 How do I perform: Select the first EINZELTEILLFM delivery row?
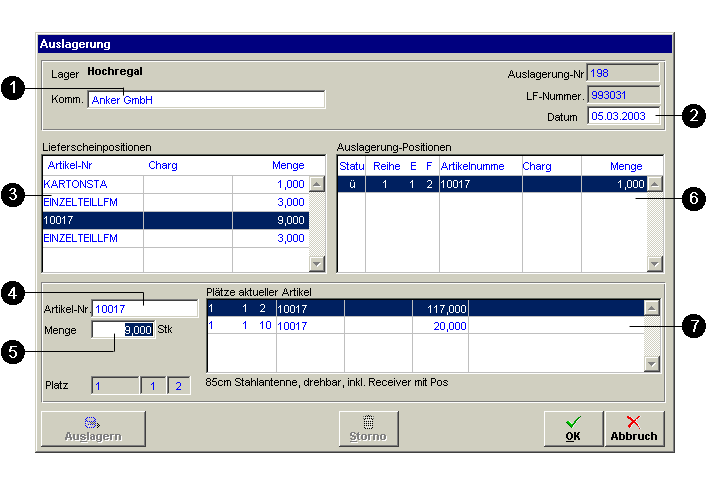tap(175, 202)
